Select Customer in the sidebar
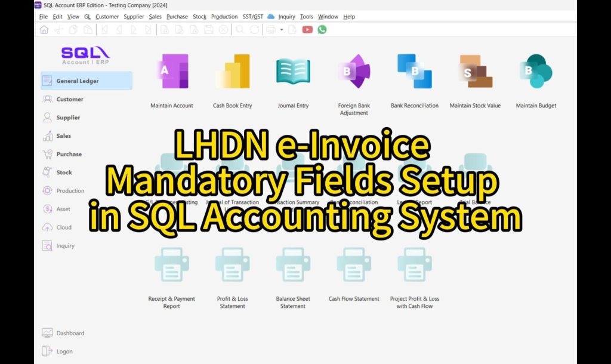 coord(63,100)
